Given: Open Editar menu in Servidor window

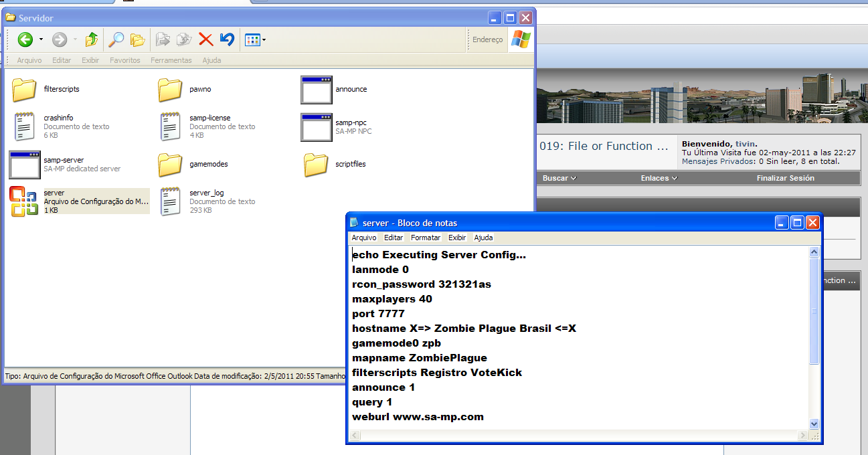Looking at the screenshot, I should (x=62, y=60).
